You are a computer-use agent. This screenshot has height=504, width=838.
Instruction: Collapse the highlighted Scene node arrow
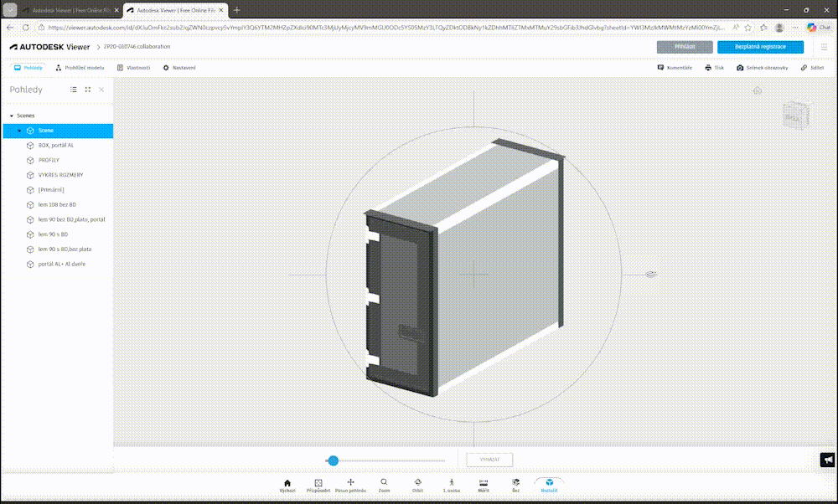pos(19,131)
